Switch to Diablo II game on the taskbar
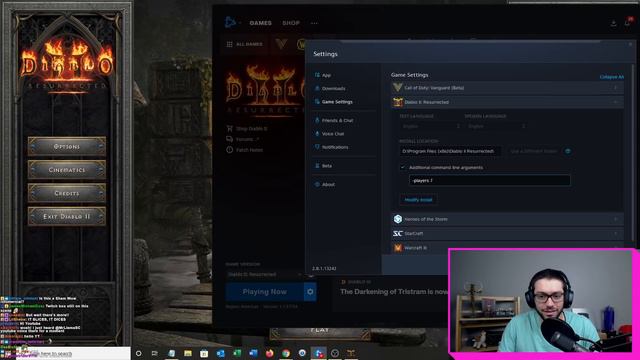Screen dimensions: 640x360 (351, 353)
